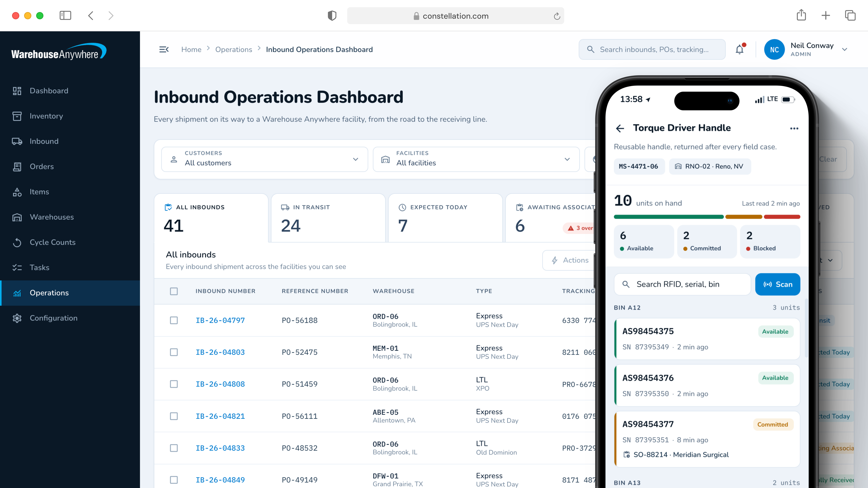Open the Safari share menu
Screen dimensions: 868x488
tap(801, 15)
